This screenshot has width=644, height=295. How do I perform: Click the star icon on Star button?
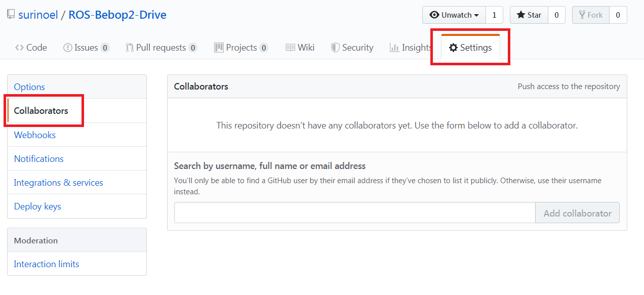520,15
